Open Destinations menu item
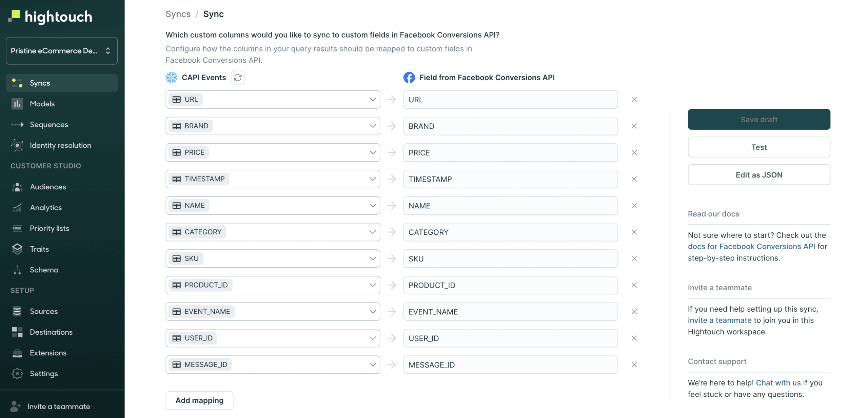The image size is (868, 418). click(x=51, y=332)
